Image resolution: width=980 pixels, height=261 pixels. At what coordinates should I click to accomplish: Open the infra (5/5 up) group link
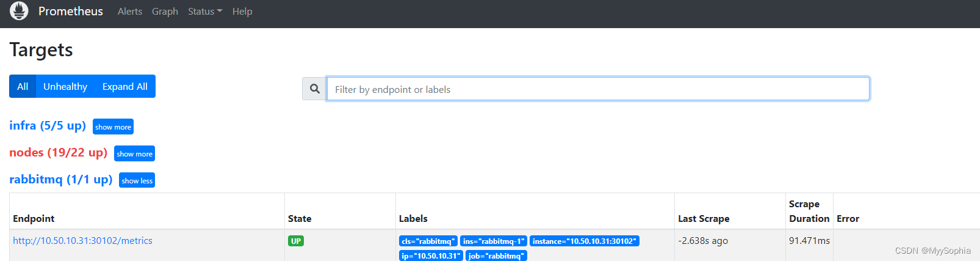[48, 125]
